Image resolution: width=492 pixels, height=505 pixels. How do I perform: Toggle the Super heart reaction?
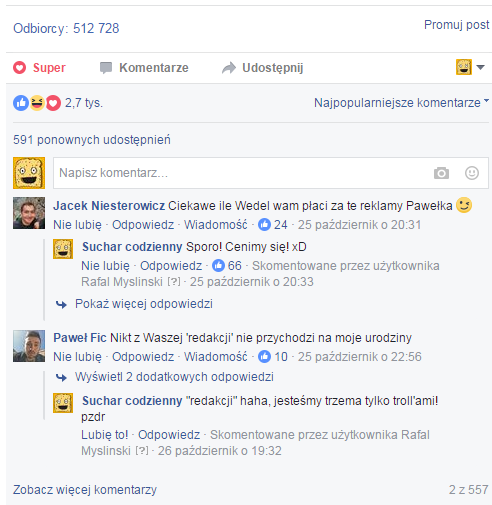[x=39, y=68]
